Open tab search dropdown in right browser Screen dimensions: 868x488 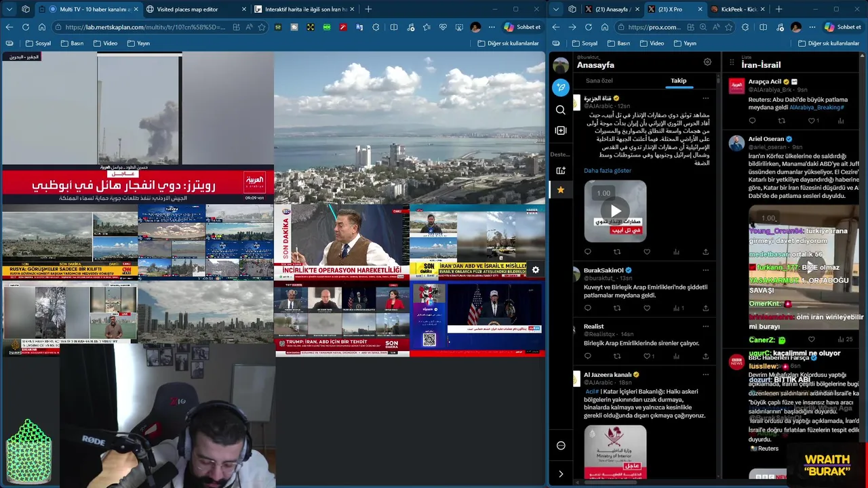tap(556, 9)
